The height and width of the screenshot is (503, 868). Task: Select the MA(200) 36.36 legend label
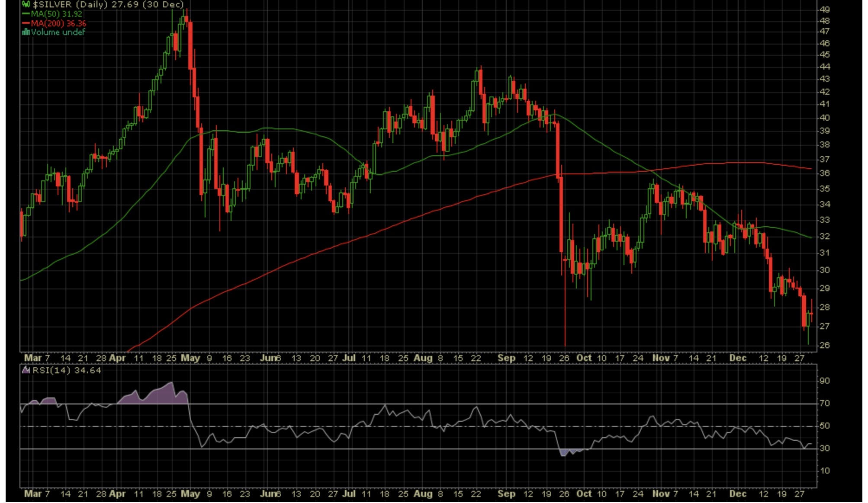click(x=58, y=23)
